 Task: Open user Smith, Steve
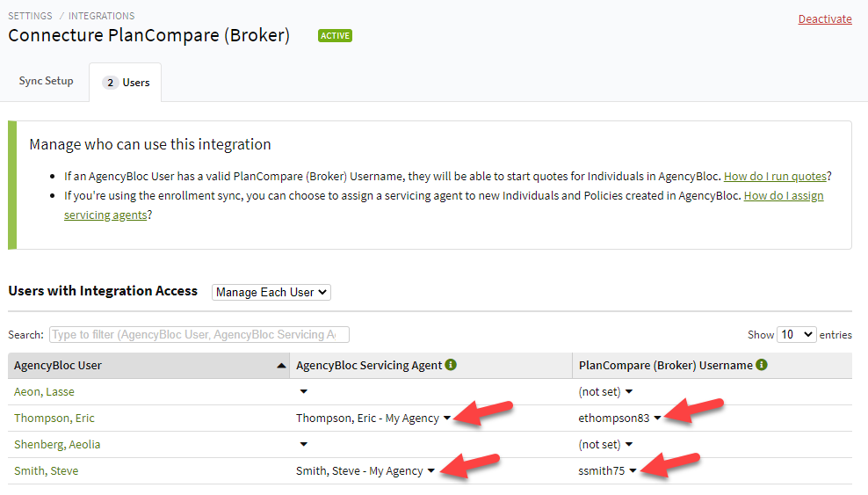[x=46, y=470]
